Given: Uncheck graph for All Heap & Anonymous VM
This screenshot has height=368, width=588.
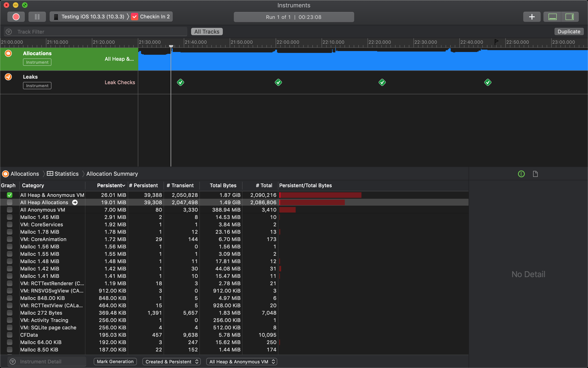Looking at the screenshot, I should coord(10,195).
